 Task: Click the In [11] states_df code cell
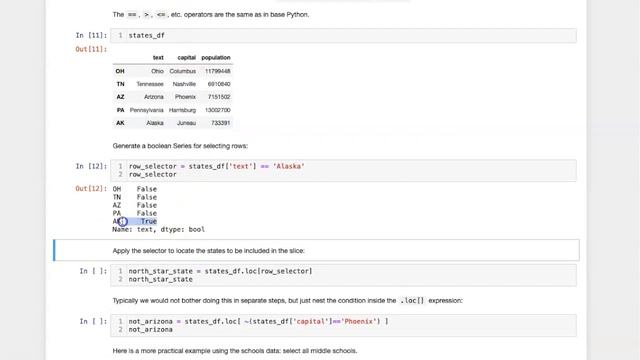343,36
